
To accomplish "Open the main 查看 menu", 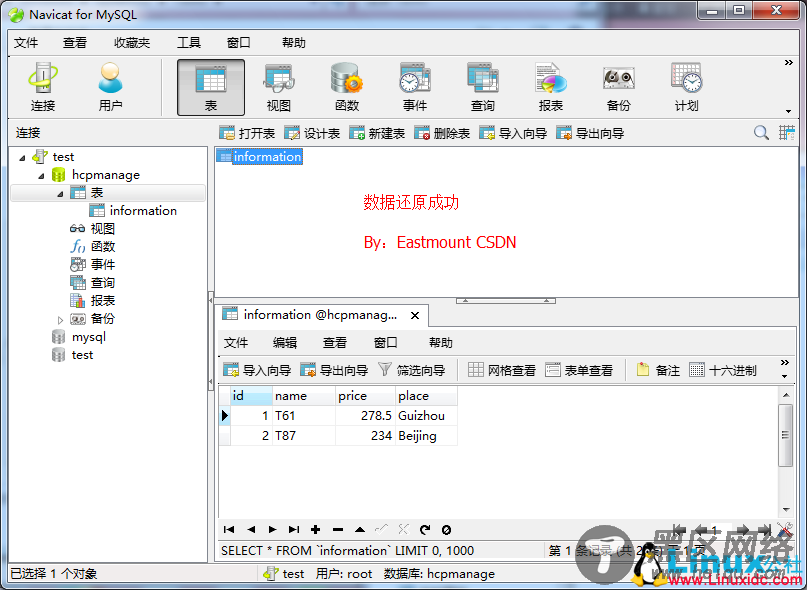I will (x=75, y=43).
